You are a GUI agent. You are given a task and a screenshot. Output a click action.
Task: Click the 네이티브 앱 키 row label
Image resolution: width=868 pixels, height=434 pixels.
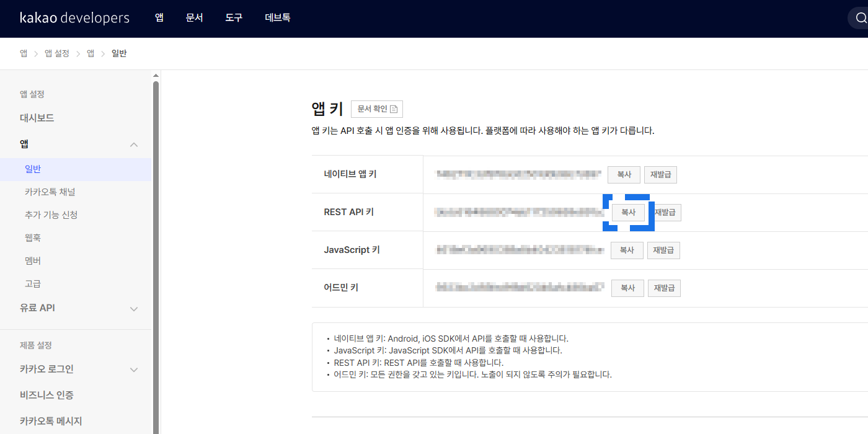coord(350,174)
